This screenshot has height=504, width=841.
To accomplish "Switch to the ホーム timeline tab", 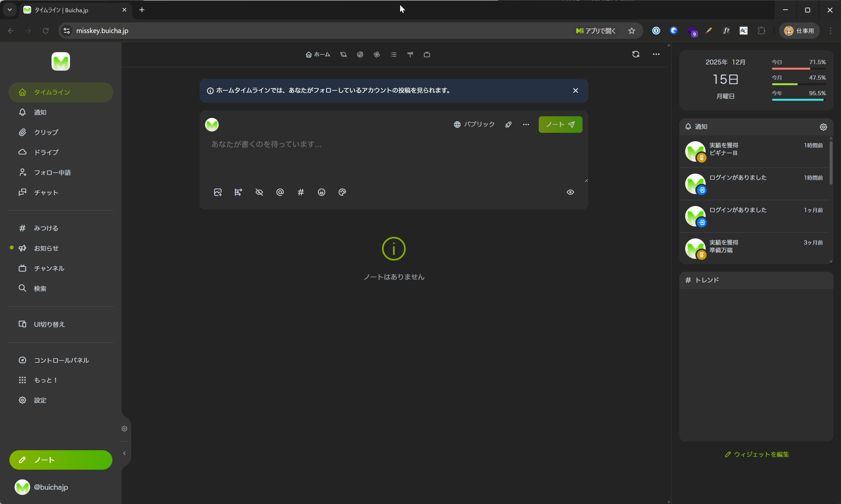I will [317, 55].
